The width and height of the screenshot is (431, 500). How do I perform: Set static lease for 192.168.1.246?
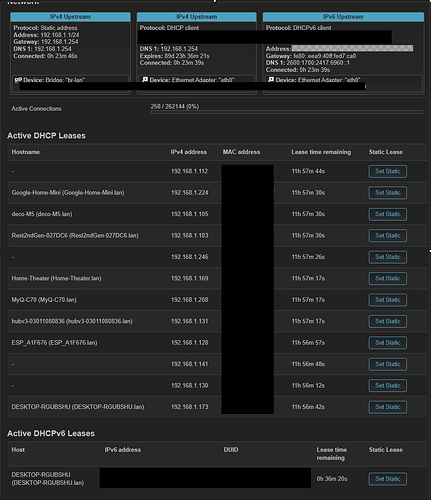pyautogui.click(x=388, y=257)
